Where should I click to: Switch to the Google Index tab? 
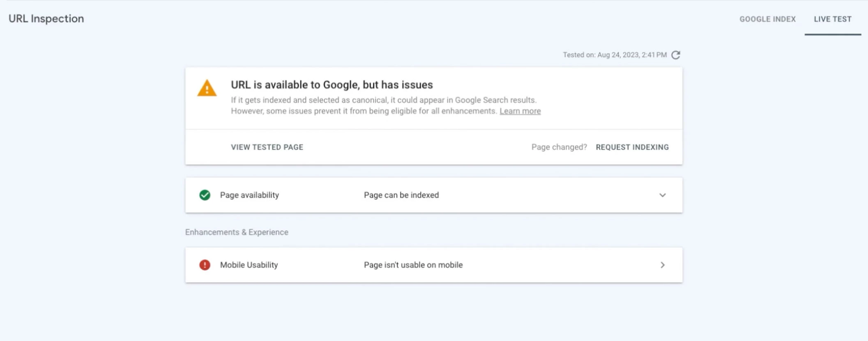[767, 19]
